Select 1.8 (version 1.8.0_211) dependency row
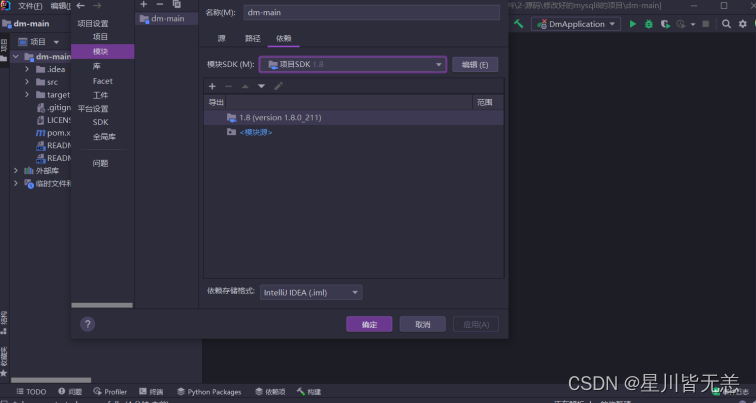The image size is (756, 403). [x=353, y=118]
